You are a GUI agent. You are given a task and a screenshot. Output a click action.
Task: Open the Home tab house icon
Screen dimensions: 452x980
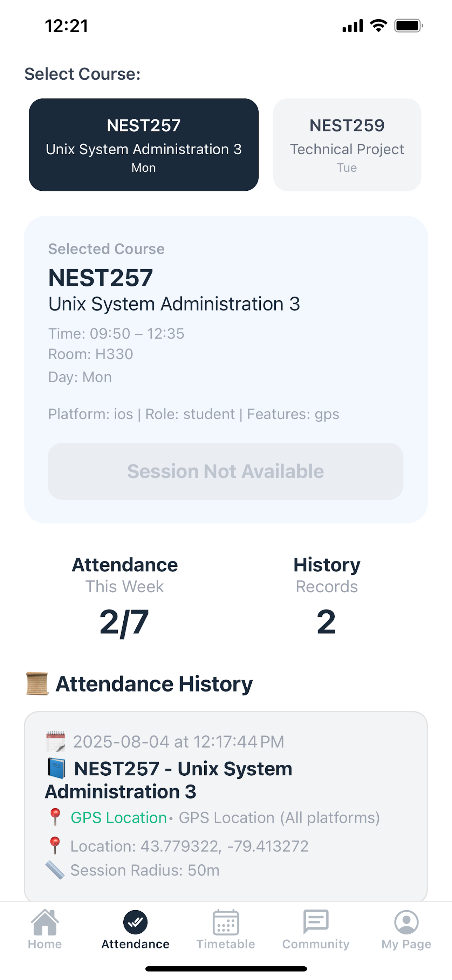point(45,922)
